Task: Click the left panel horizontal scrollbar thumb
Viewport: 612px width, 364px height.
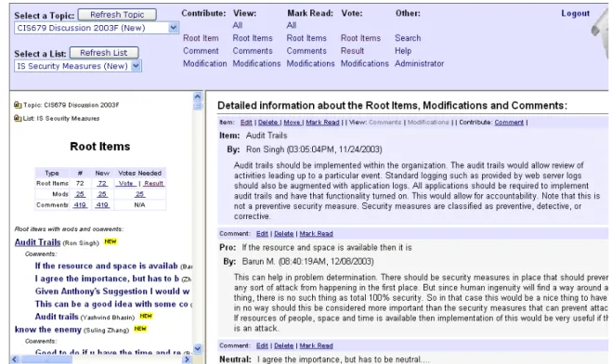Action: pos(46,359)
